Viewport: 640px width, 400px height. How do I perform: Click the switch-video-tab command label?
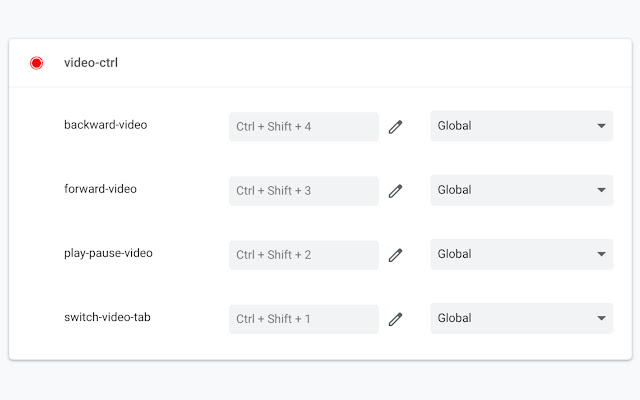click(107, 317)
